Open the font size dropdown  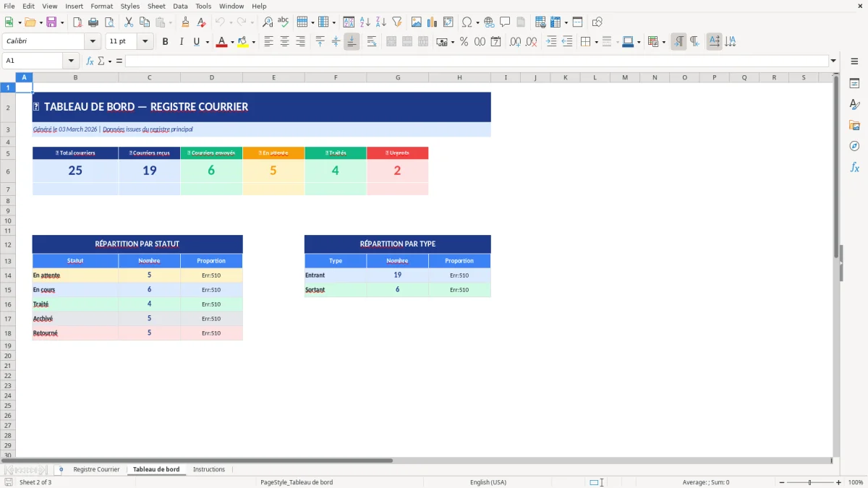pyautogui.click(x=144, y=41)
